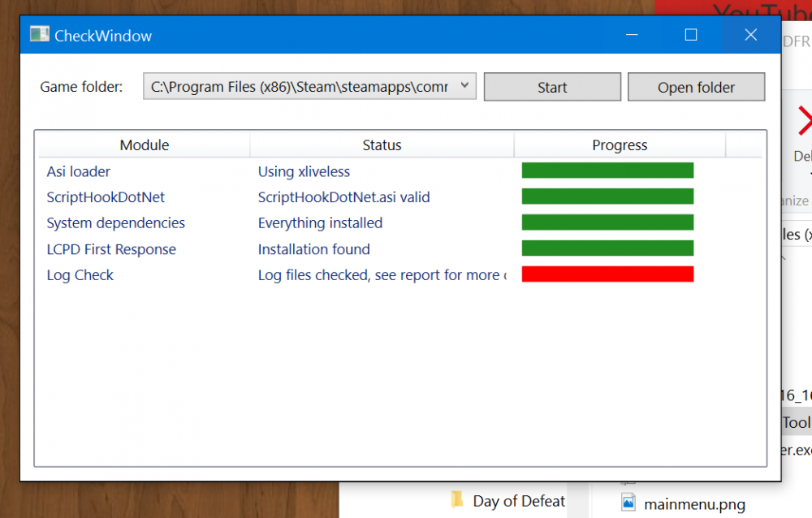This screenshot has width=812, height=518.
Task: Close the CheckWindow window
Action: (751, 35)
